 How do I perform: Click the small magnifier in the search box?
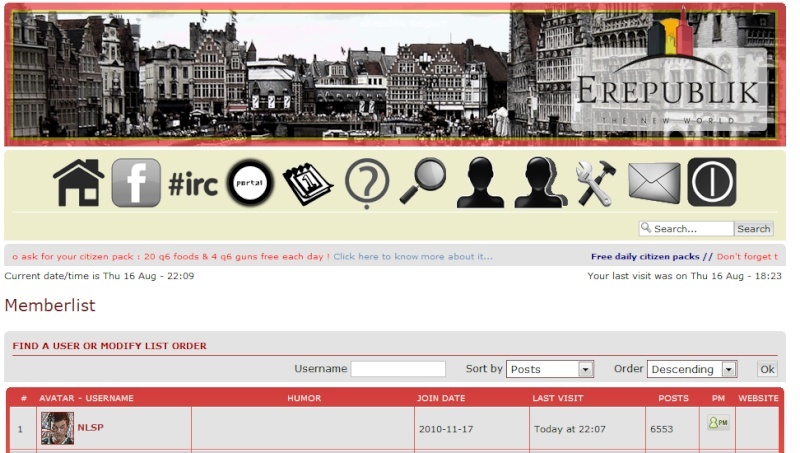pos(646,228)
